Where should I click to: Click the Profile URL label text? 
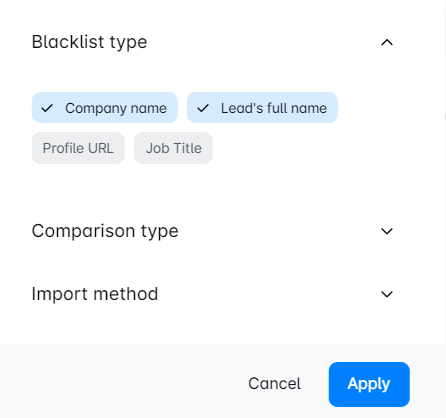(78, 148)
